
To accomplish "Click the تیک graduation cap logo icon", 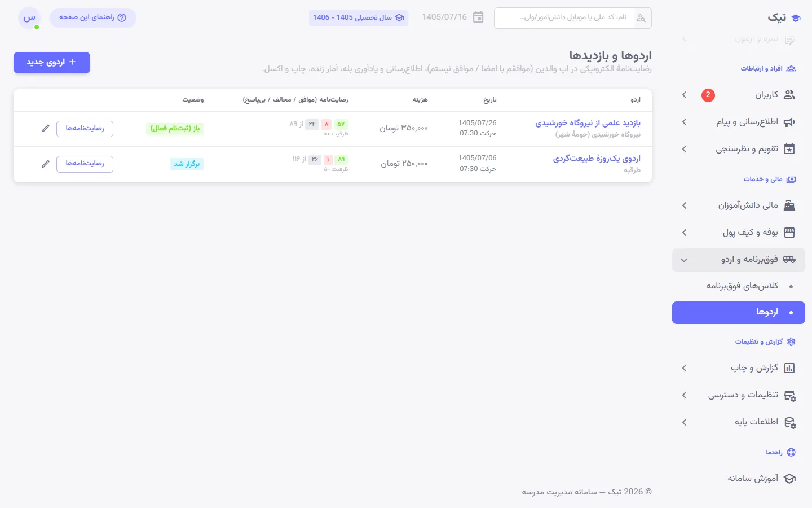I will 796,18.
